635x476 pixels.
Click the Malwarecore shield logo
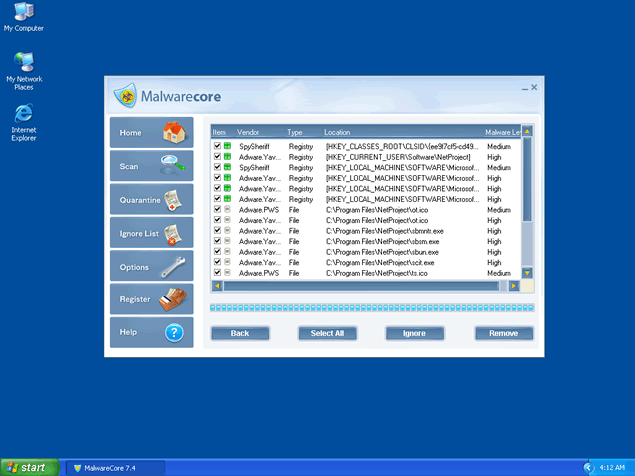point(126,97)
